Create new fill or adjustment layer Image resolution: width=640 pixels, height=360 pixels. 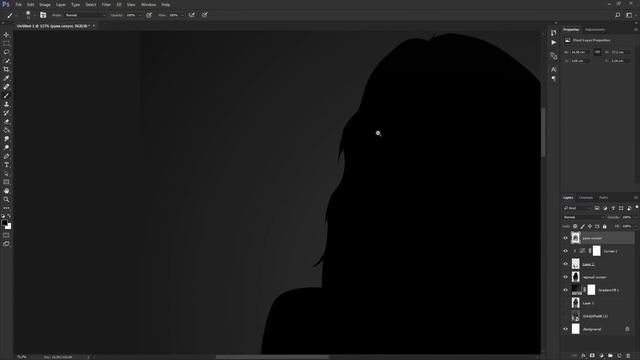601,356
